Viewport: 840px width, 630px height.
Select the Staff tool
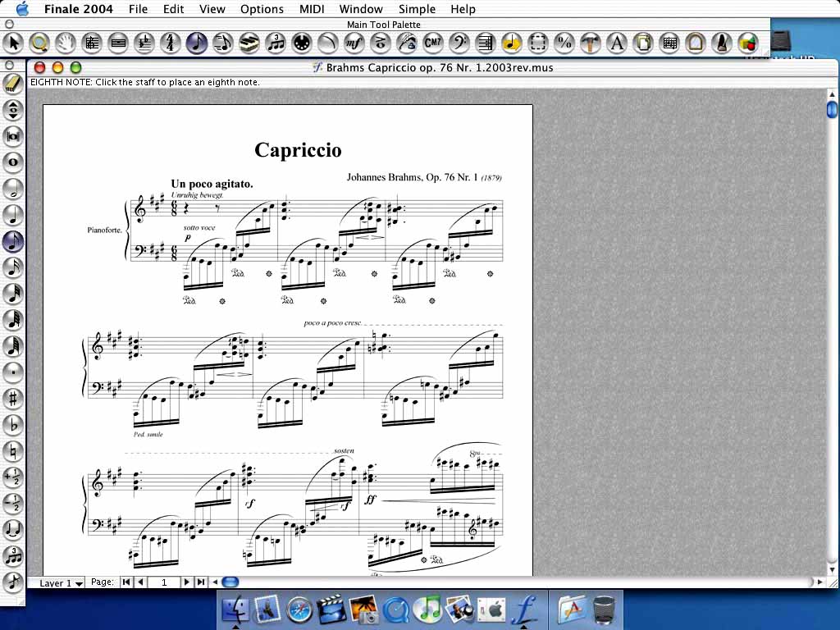point(92,43)
